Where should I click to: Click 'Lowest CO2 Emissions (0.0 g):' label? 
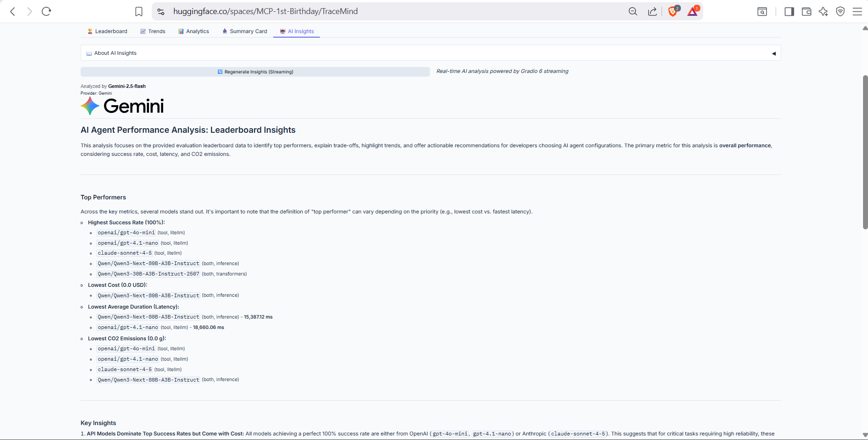tap(127, 338)
